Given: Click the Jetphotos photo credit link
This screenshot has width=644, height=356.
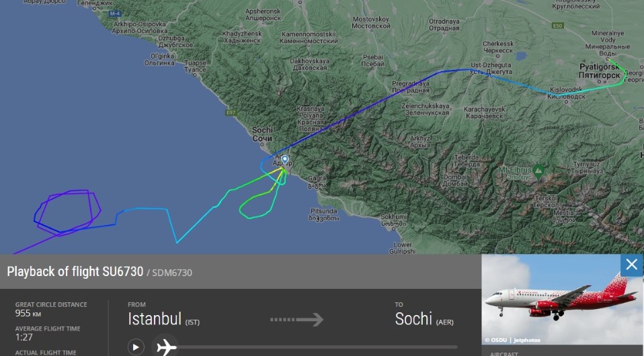Looking at the screenshot, I should click(x=526, y=340).
